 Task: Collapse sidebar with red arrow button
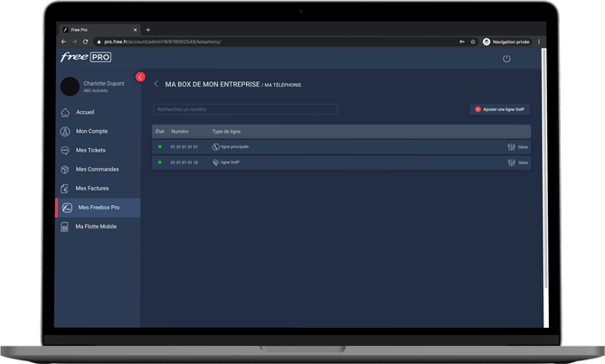pyautogui.click(x=140, y=77)
